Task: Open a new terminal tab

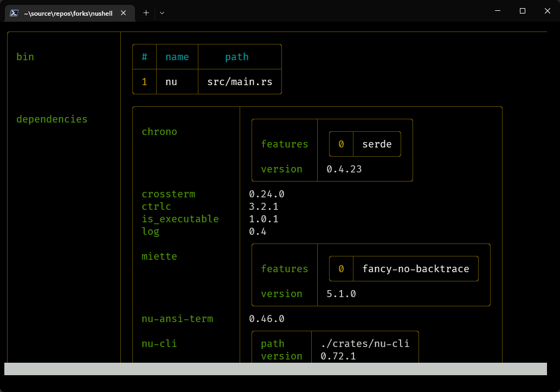Action: coord(146,13)
